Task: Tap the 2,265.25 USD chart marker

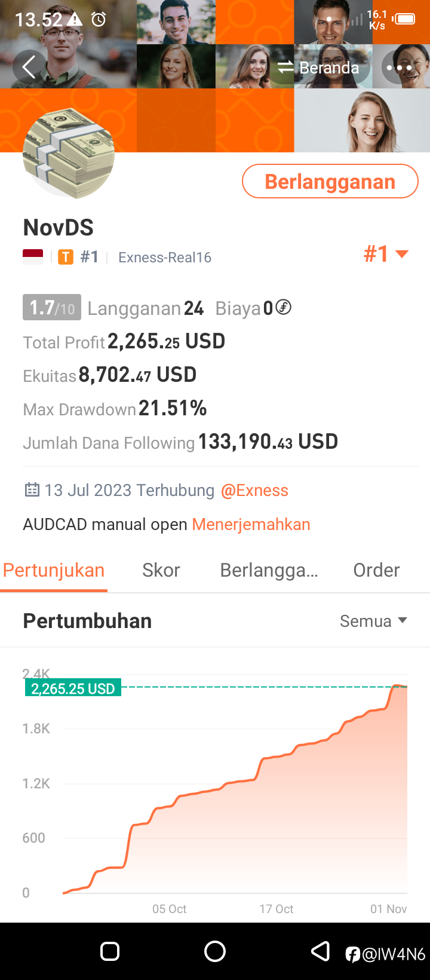Action: click(x=73, y=688)
